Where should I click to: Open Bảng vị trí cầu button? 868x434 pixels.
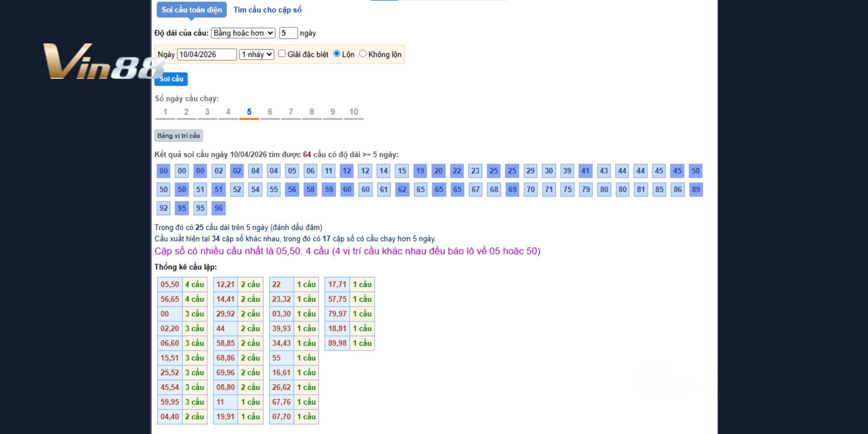tap(178, 135)
